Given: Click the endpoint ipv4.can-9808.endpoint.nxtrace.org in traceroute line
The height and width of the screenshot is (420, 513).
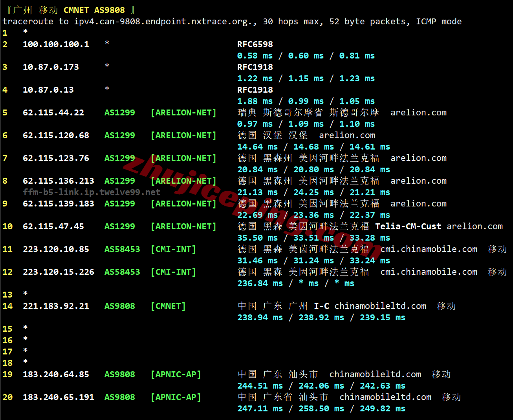Looking at the screenshot, I should point(163,22).
